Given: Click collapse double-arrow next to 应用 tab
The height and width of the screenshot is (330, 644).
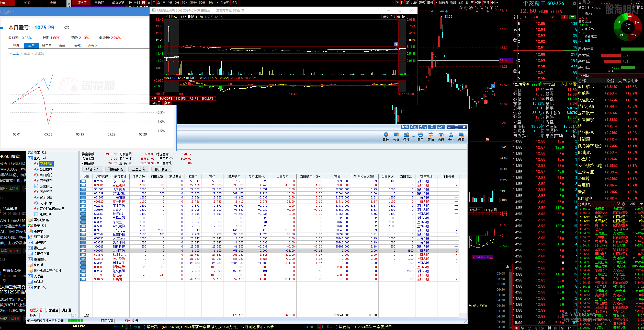Looking at the screenshot, I should pos(69,4).
